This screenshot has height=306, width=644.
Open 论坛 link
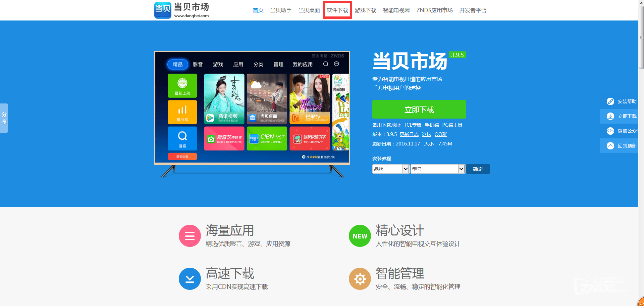426,134
